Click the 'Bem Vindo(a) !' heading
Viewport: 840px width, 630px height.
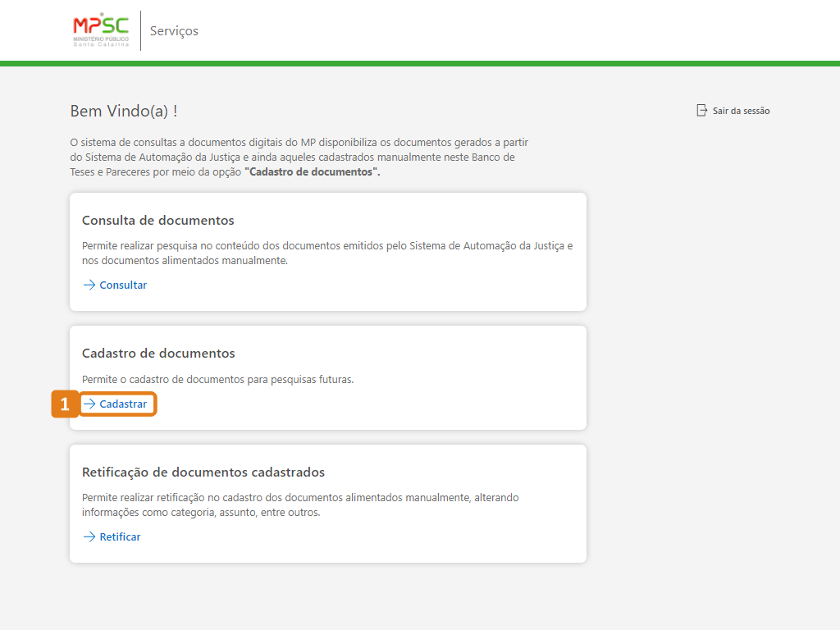point(124,111)
